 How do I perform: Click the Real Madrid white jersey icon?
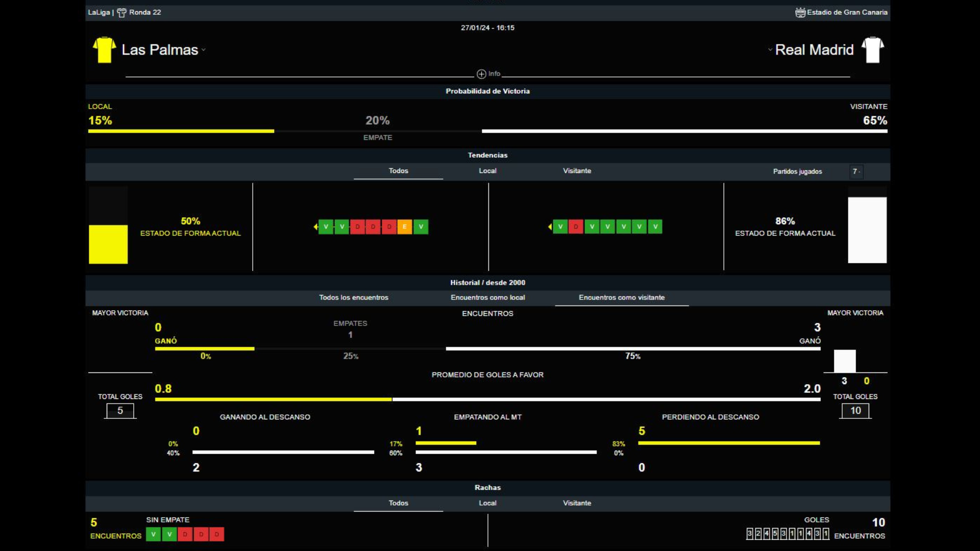873,49
